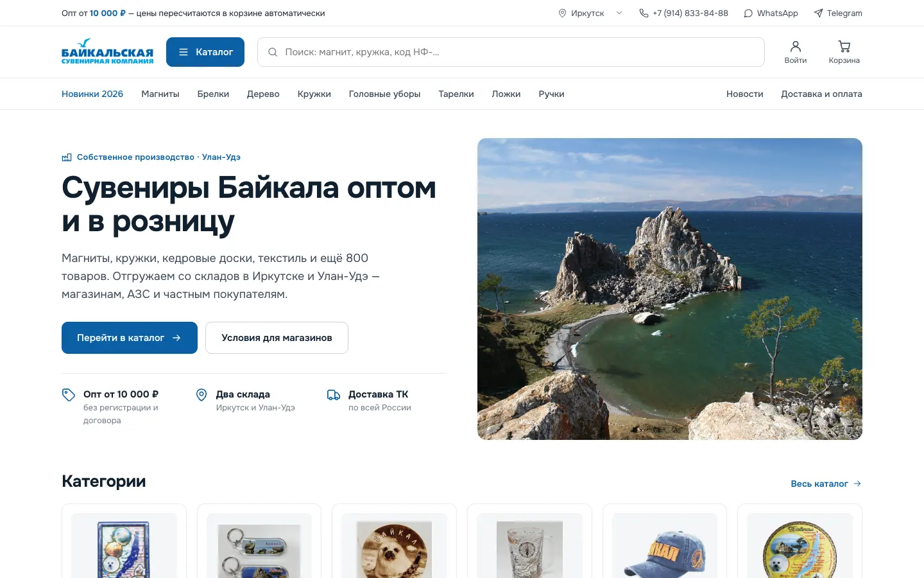The width and height of the screenshot is (924, 578).
Task: Open WhatsApp contact link
Action: tap(771, 13)
